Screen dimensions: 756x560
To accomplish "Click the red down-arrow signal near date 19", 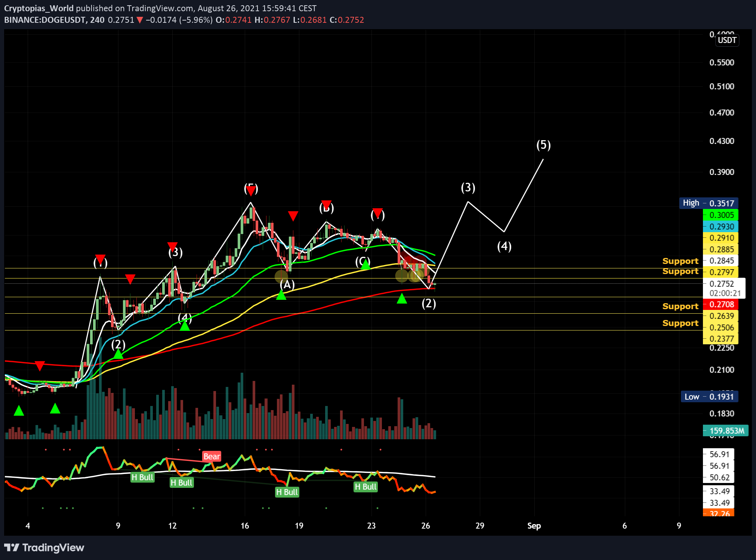I will tap(293, 216).
